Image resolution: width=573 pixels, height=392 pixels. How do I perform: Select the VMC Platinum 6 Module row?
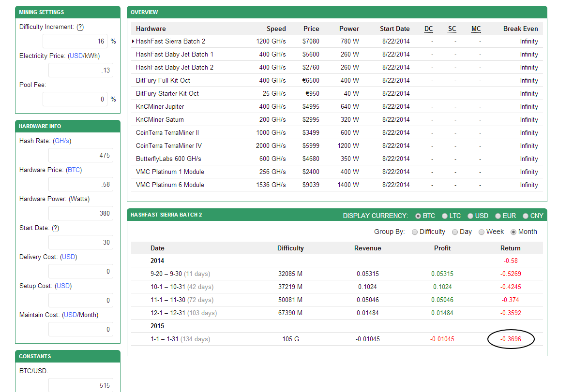pyautogui.click(x=337, y=185)
